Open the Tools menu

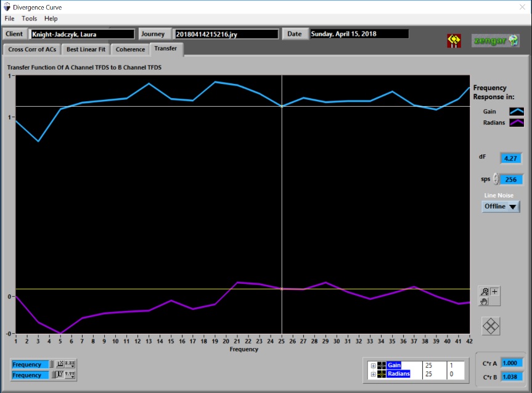[x=30, y=19]
